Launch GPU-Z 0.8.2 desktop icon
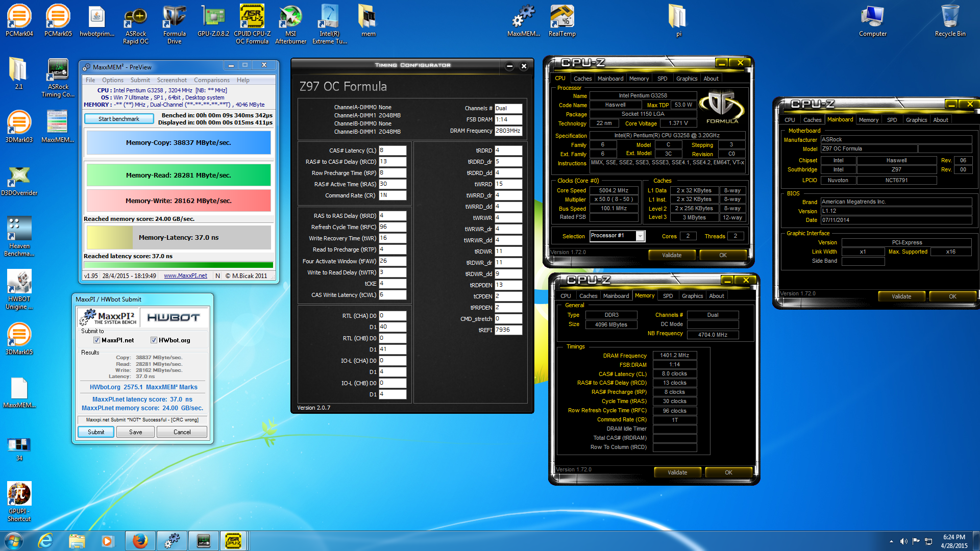 tap(213, 20)
